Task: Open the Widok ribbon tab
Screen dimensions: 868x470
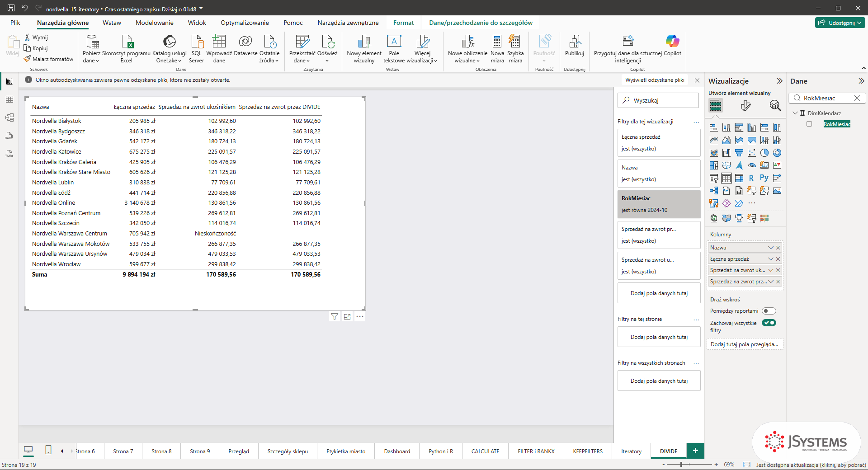Action: (197, 23)
